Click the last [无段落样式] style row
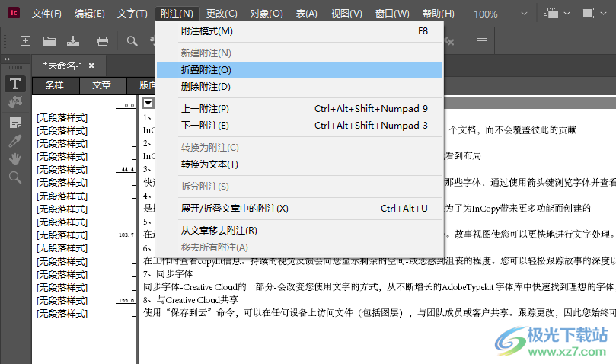This screenshot has height=364, width=616. click(62, 314)
